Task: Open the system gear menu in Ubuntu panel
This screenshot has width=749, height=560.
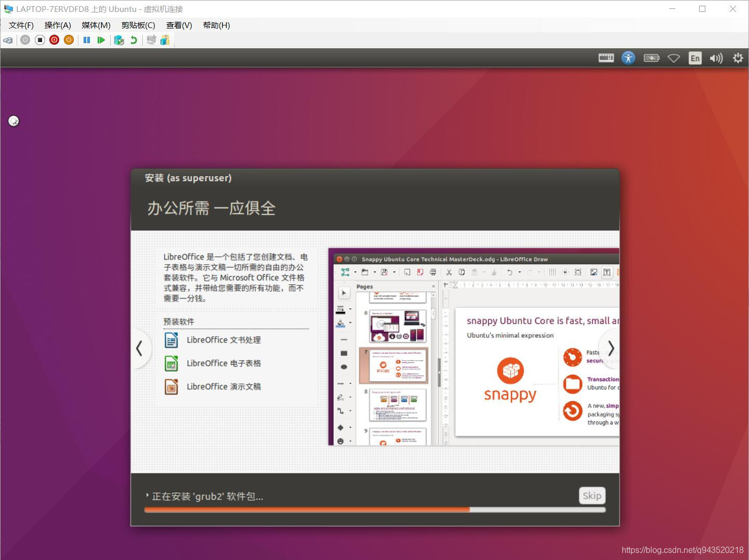Action: 738,58
